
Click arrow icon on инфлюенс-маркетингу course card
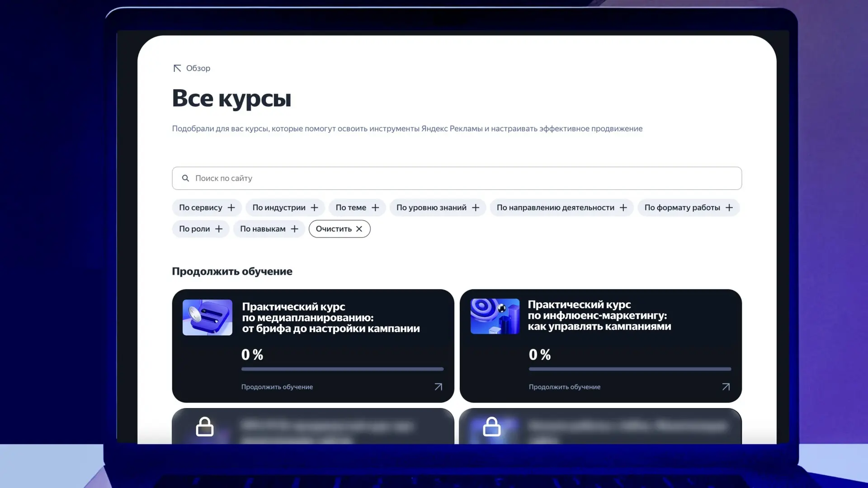pyautogui.click(x=726, y=387)
